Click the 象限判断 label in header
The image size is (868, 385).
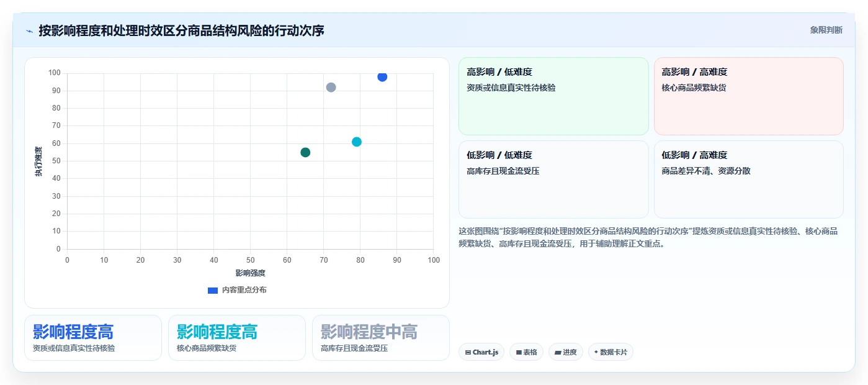[826, 30]
